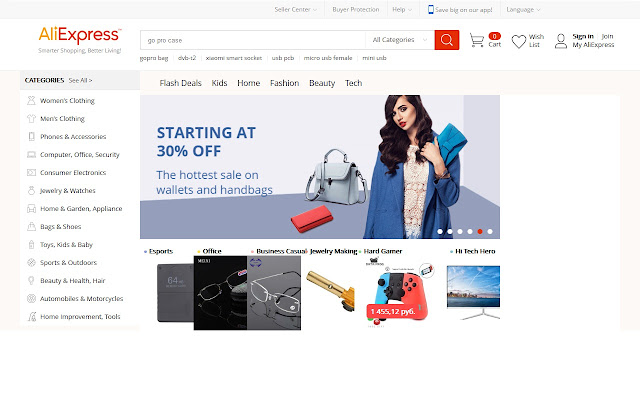
Task: Click the mini usb suggested search
Action: 374,58
